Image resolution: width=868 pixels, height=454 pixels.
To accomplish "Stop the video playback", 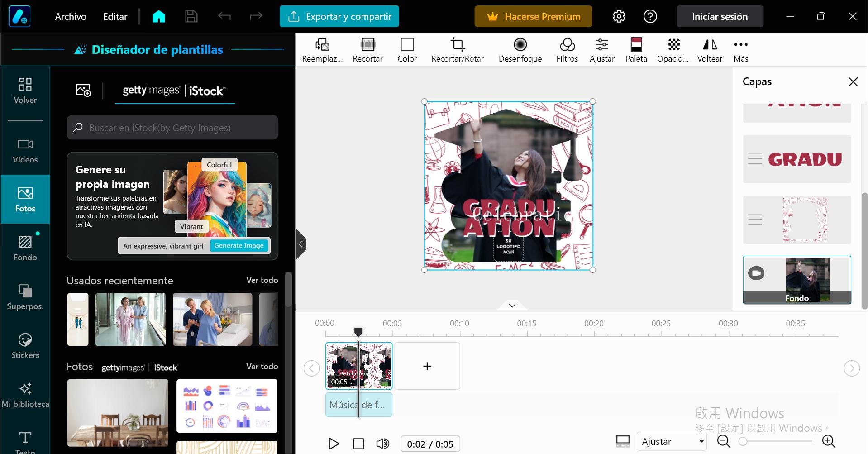I will point(358,444).
